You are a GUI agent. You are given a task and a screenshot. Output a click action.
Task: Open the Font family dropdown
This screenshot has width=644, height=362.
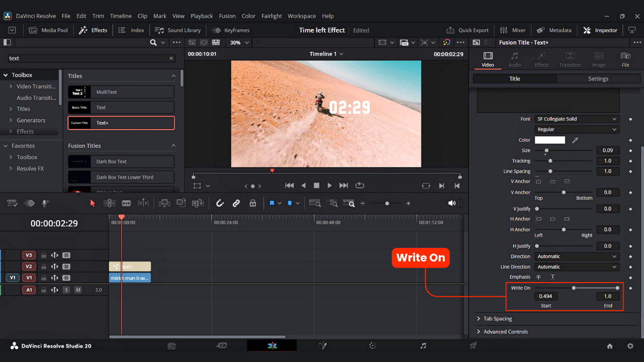577,119
